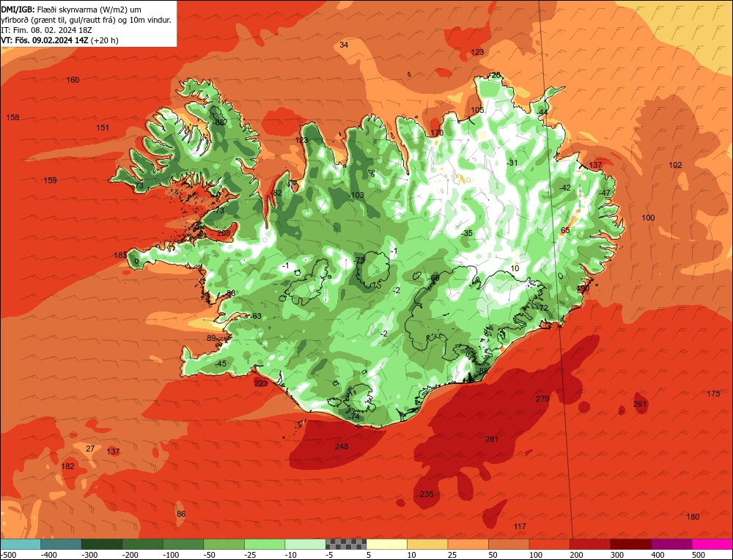This screenshot has width=733, height=560.
Task: Click the map value '65'
Action: point(566,230)
